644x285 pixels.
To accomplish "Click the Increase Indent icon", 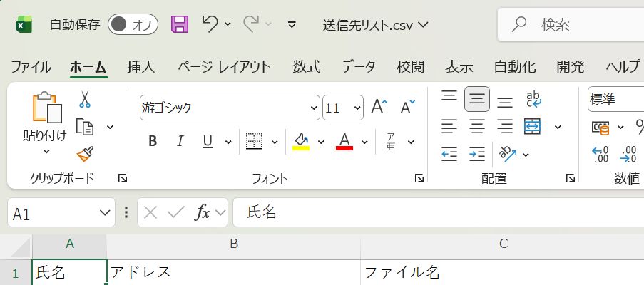I will click(477, 153).
